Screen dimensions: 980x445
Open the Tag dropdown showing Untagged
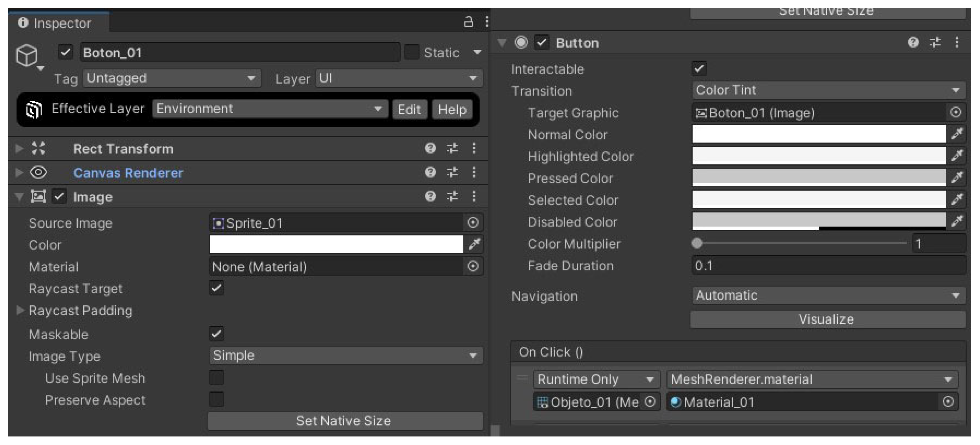tap(172, 78)
